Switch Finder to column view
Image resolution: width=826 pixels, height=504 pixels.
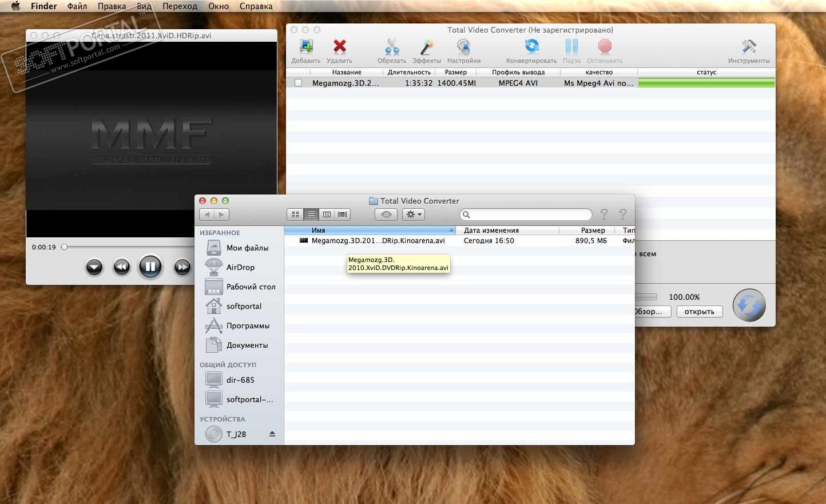pyautogui.click(x=327, y=215)
